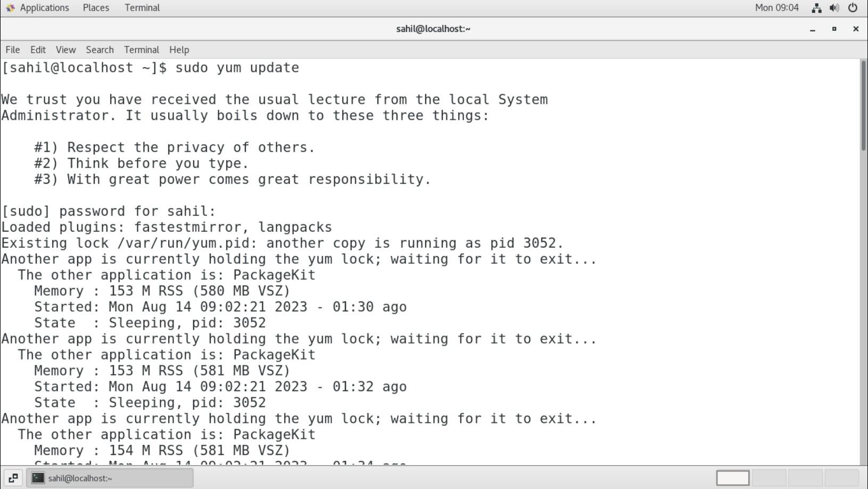
Task: Click the volume speaker icon in top panel
Action: pos(834,7)
